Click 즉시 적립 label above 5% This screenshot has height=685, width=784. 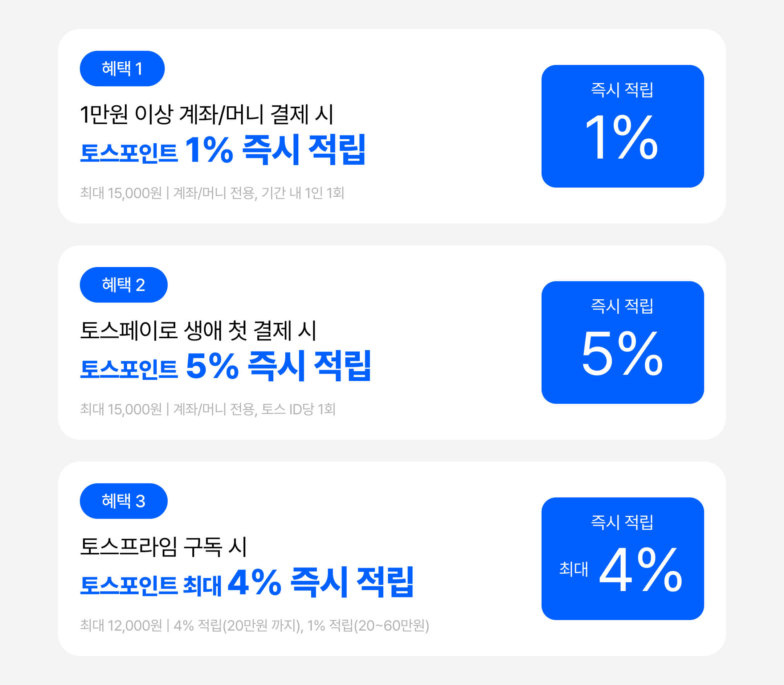click(x=622, y=306)
